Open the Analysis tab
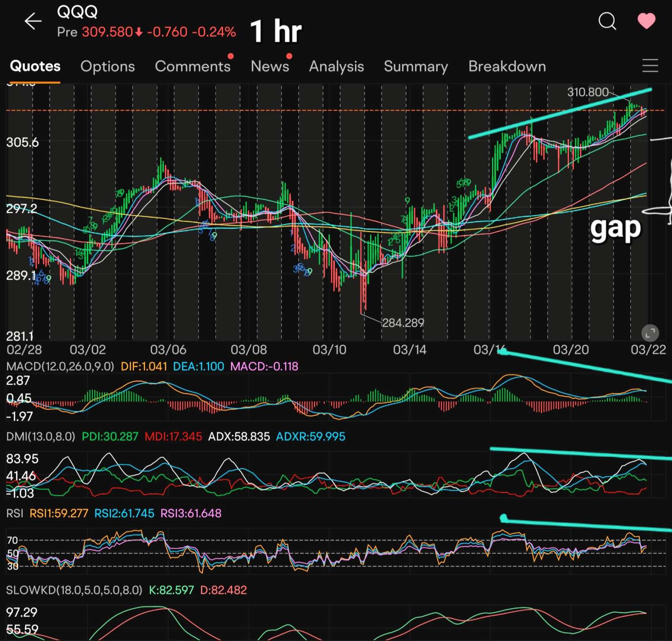The height and width of the screenshot is (641, 672). 336,66
